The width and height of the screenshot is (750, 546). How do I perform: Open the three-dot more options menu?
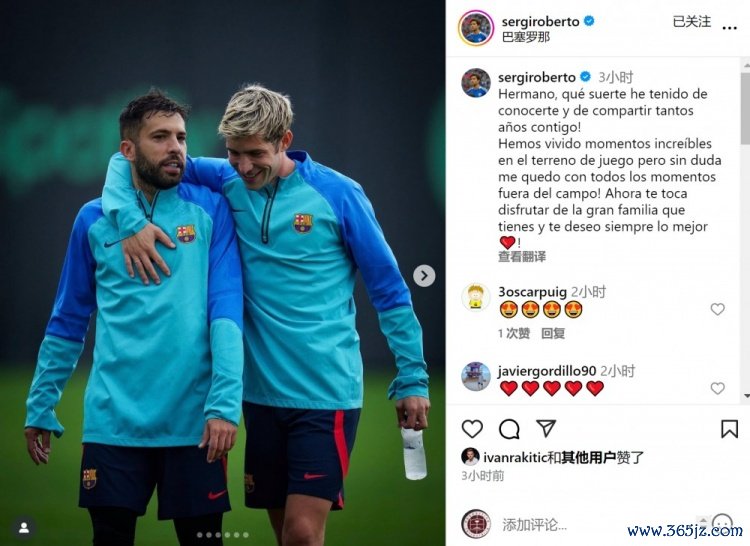click(x=729, y=28)
